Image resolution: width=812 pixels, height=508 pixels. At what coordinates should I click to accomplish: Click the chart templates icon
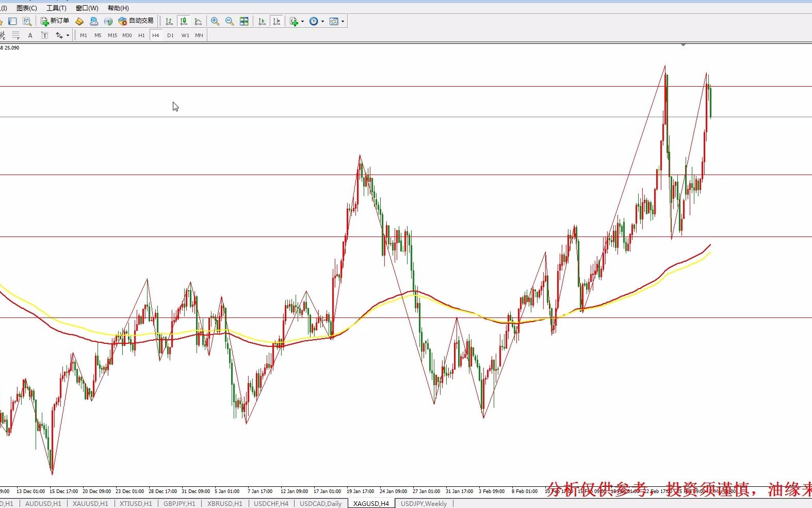334,21
